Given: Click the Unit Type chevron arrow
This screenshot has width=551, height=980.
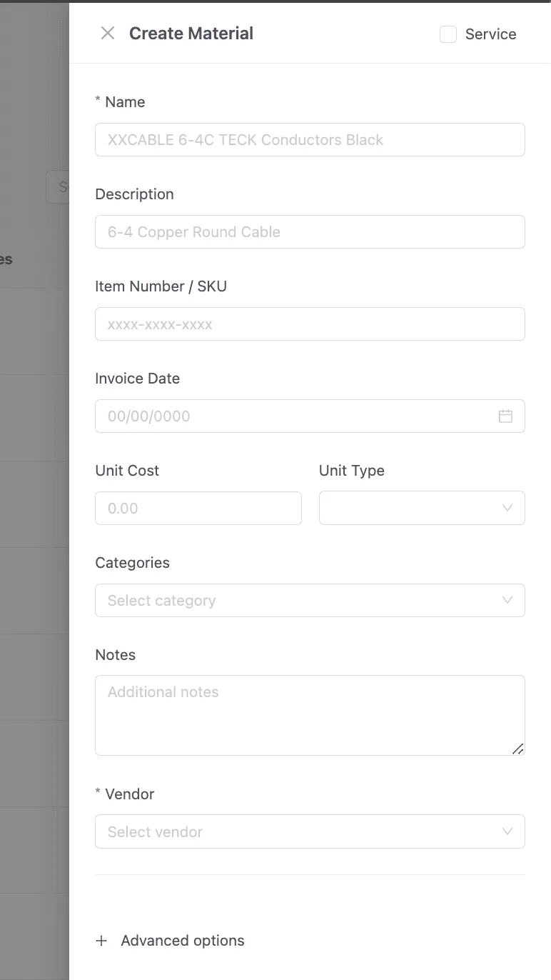Looking at the screenshot, I should (x=507, y=509).
